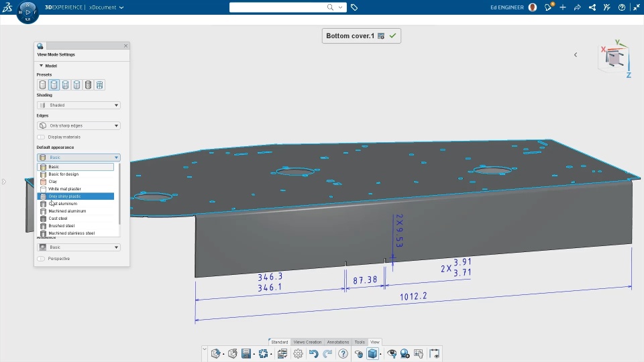644x362 pixels.
Task: Open the 3DEXPERIENCE compass
Action: click(28, 12)
